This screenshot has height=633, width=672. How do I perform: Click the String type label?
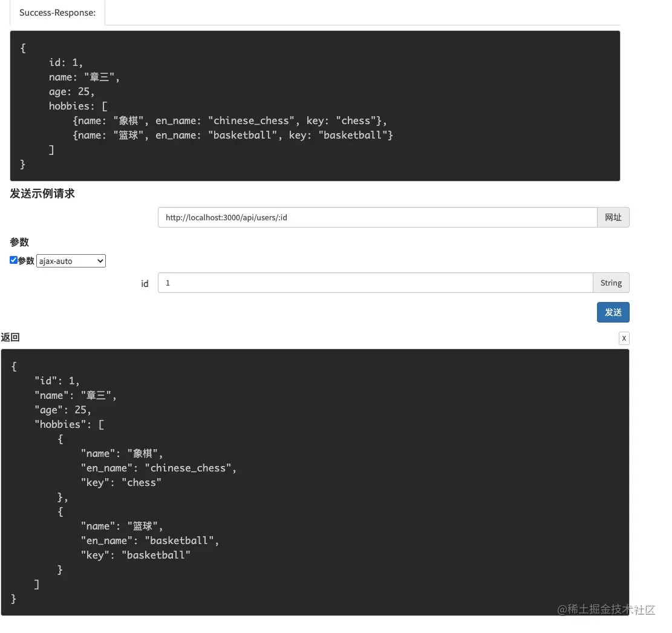point(611,283)
